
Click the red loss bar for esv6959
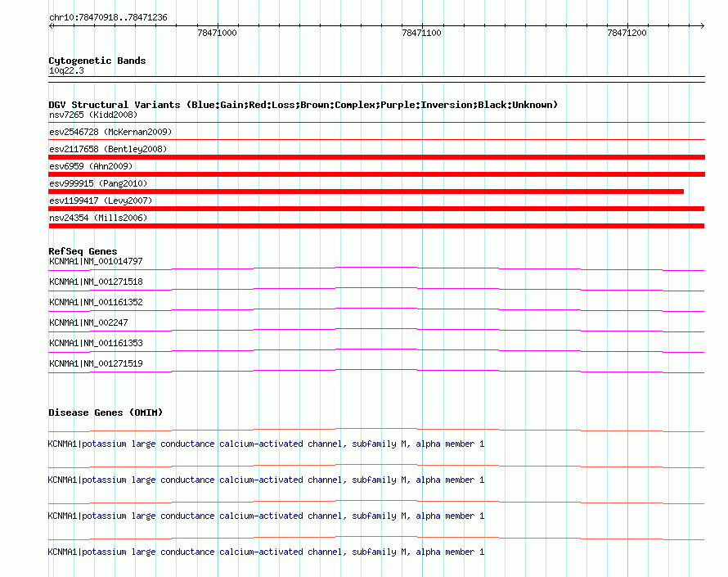[x=376, y=174]
